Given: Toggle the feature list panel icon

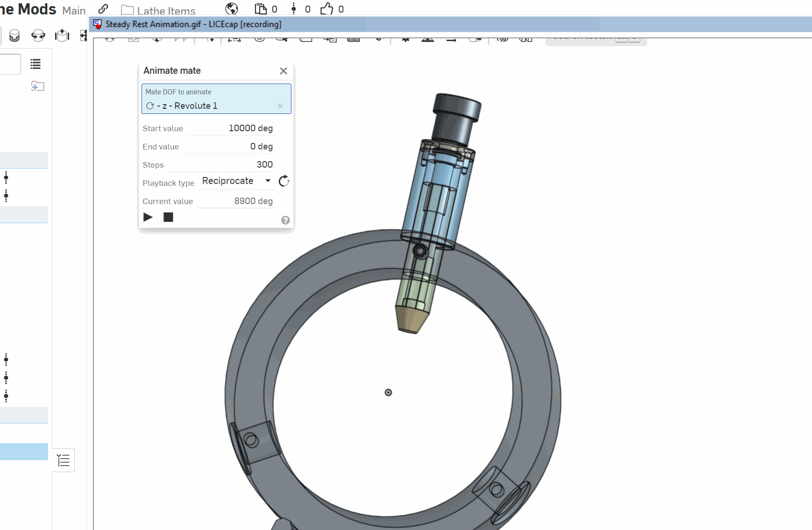Looking at the screenshot, I should pyautogui.click(x=64, y=460).
